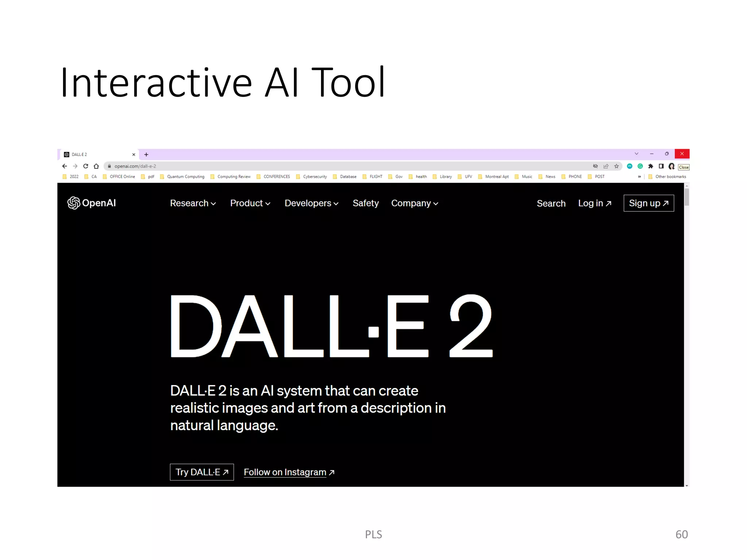
Task: Reload the page with refresh icon
Action: (86, 166)
